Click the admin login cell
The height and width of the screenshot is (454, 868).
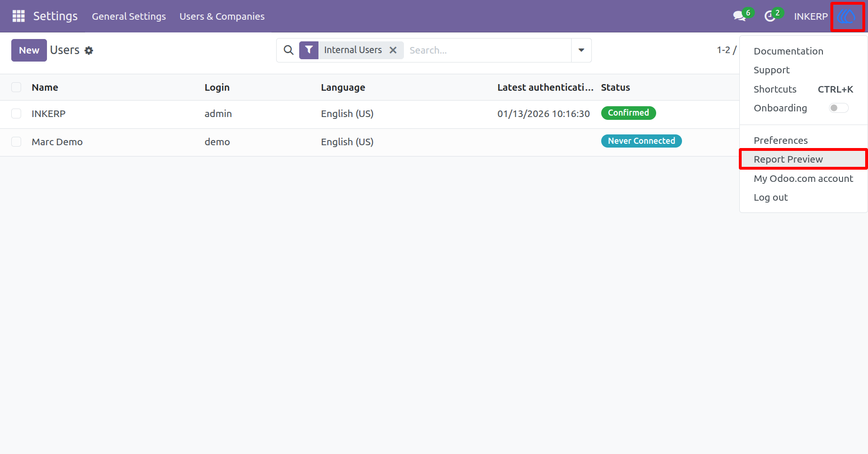pyautogui.click(x=218, y=114)
